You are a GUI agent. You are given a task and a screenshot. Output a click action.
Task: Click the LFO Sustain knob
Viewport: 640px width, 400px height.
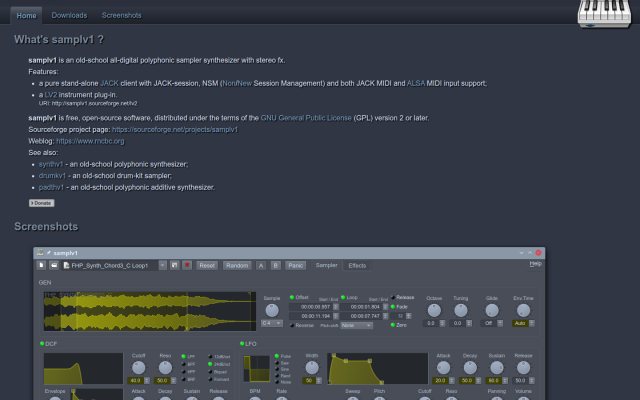pyautogui.click(x=496, y=368)
